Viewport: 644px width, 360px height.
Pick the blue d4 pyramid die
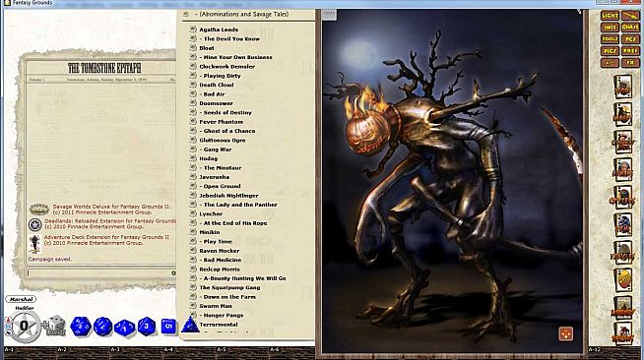tap(190, 325)
